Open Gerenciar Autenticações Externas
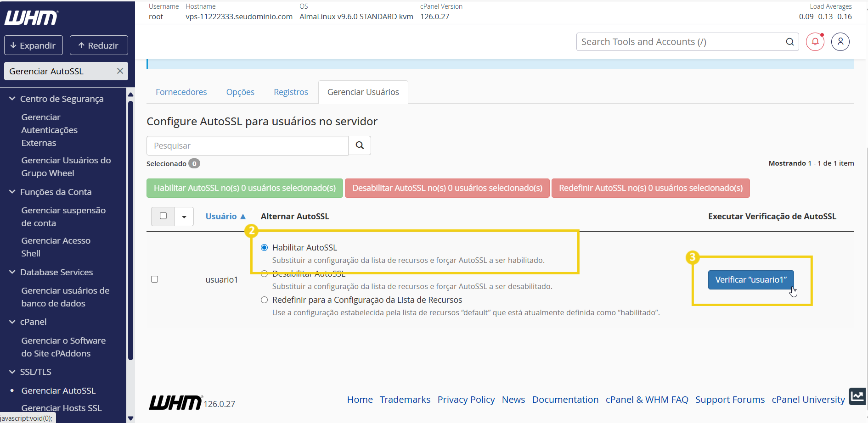Screen dimensions: 868x423 (49, 130)
